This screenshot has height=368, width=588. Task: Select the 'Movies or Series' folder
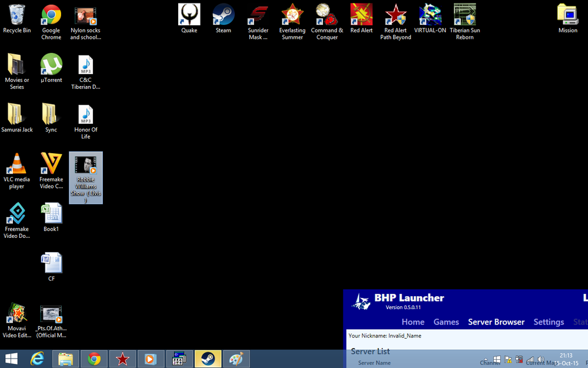[17, 72]
